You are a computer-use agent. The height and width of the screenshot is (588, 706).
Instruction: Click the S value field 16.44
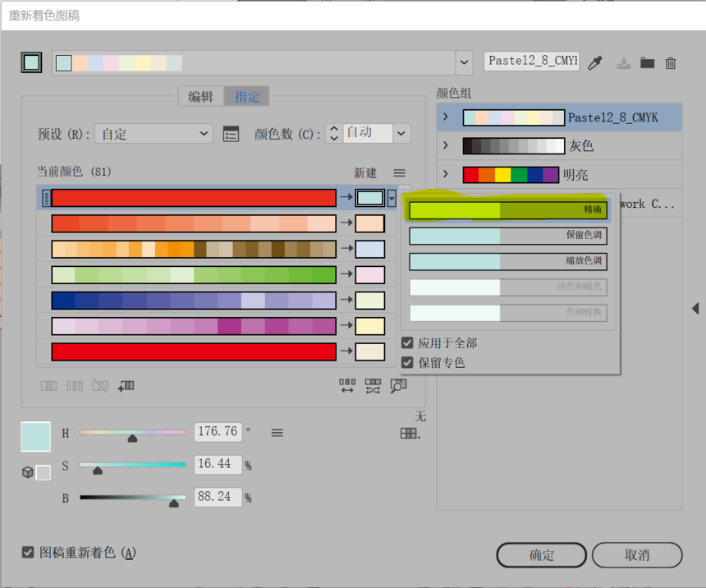point(218,464)
